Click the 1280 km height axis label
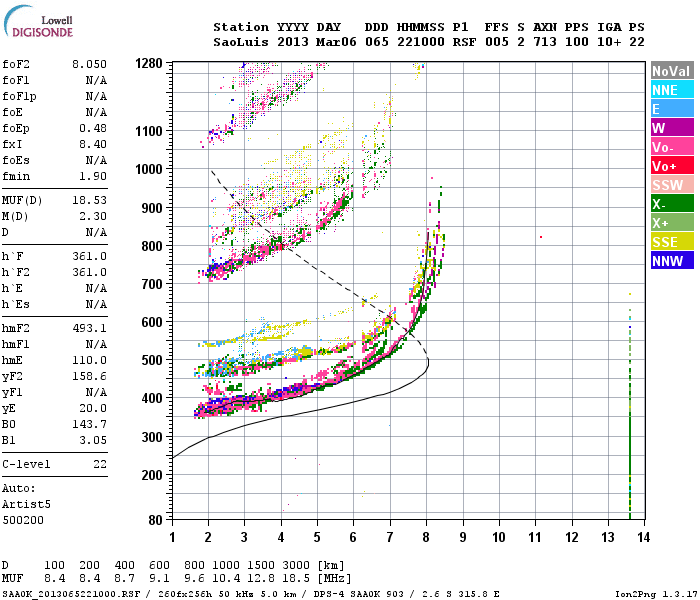The height and width of the screenshot is (600, 700). [149, 63]
